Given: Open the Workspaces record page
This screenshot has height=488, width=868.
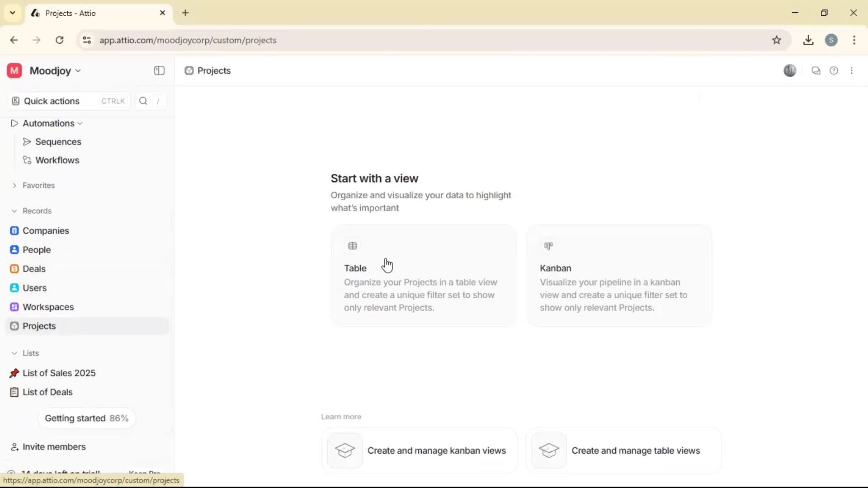Looking at the screenshot, I should (48, 307).
